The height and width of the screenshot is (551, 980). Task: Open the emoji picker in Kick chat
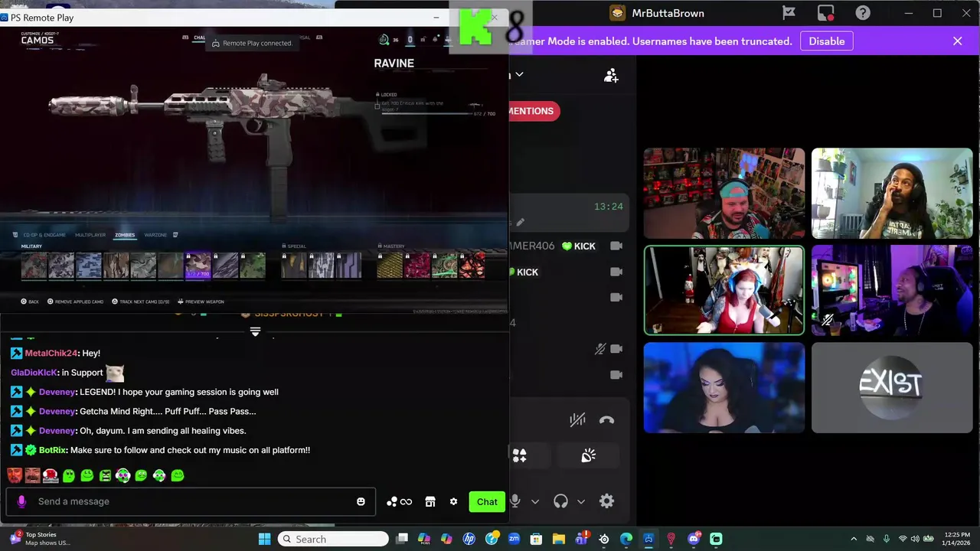[x=361, y=501]
